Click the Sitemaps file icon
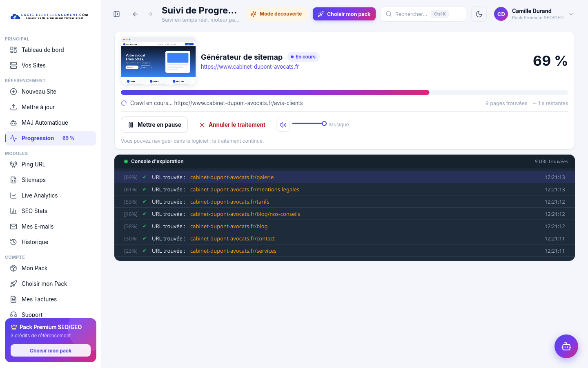The width and height of the screenshot is (588, 368). (x=13, y=180)
